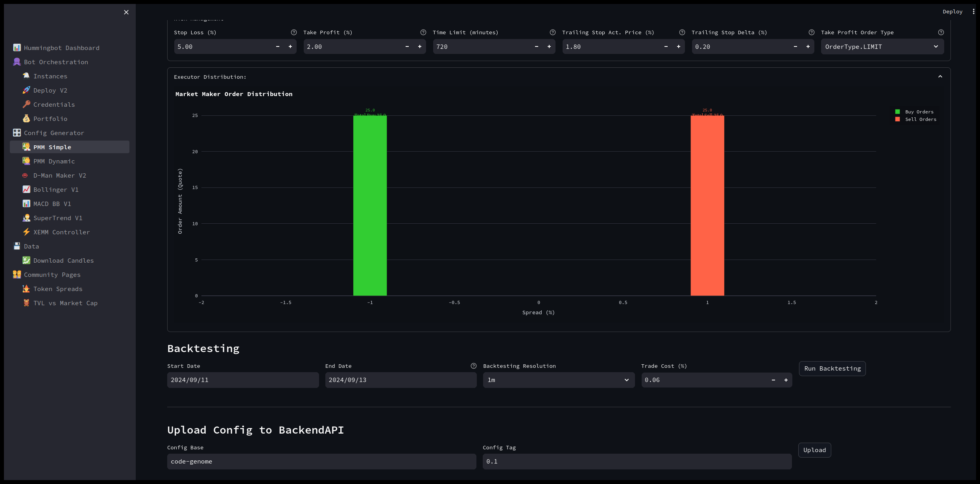This screenshot has height=484, width=980.
Task: Click the End Date help question mark icon
Action: click(473, 366)
